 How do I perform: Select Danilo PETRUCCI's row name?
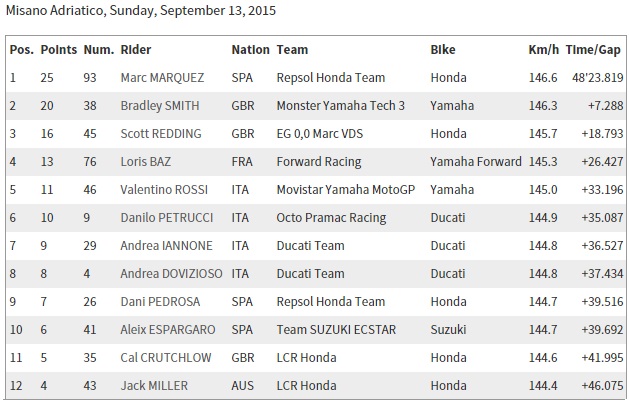[161, 217]
